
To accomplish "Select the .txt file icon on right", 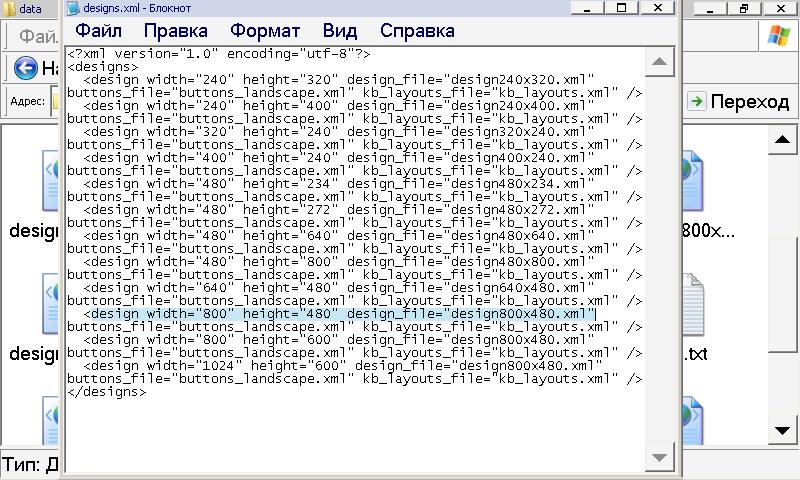I will click(x=691, y=305).
